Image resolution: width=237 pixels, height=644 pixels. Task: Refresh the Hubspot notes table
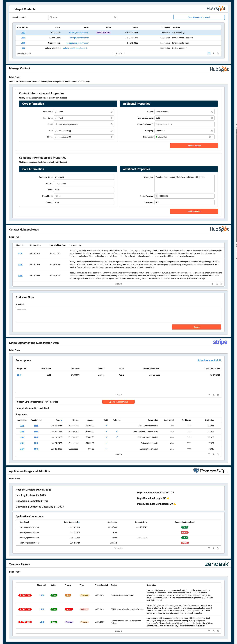[221, 284]
